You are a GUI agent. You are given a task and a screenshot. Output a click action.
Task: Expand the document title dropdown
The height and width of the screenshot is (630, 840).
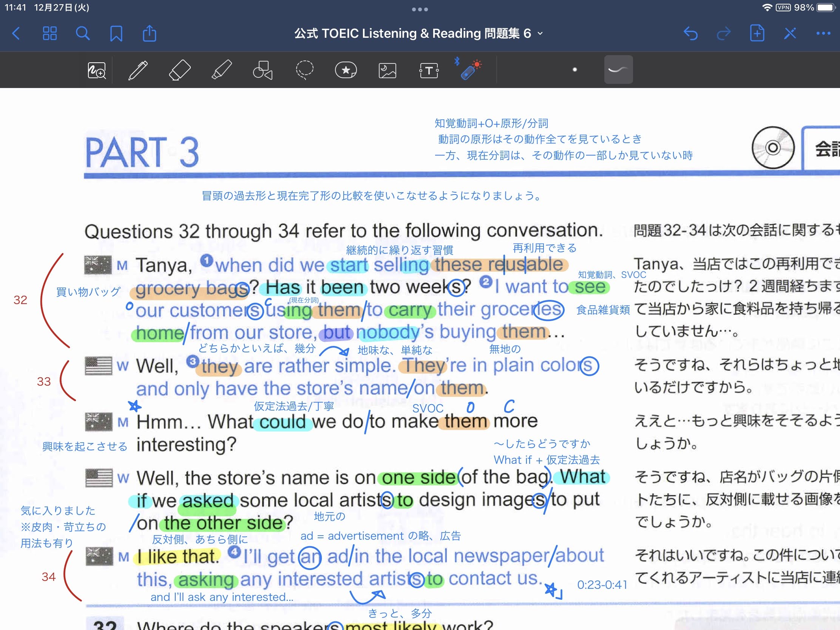pos(540,34)
